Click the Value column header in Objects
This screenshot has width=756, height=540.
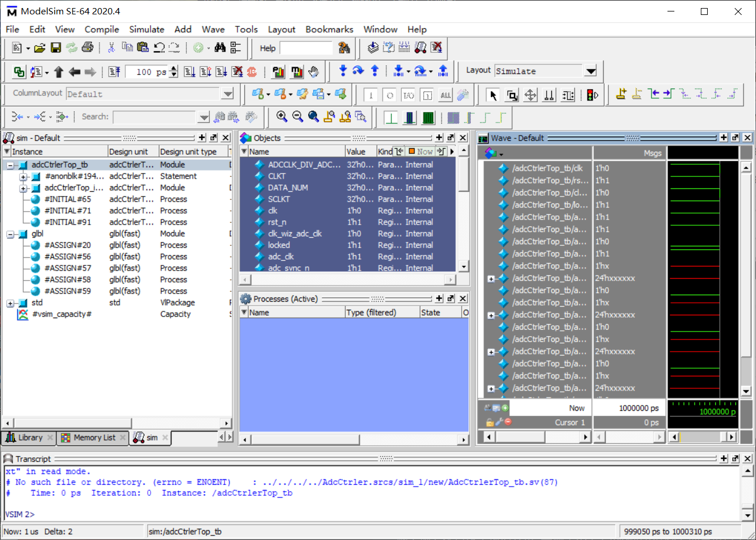click(360, 152)
